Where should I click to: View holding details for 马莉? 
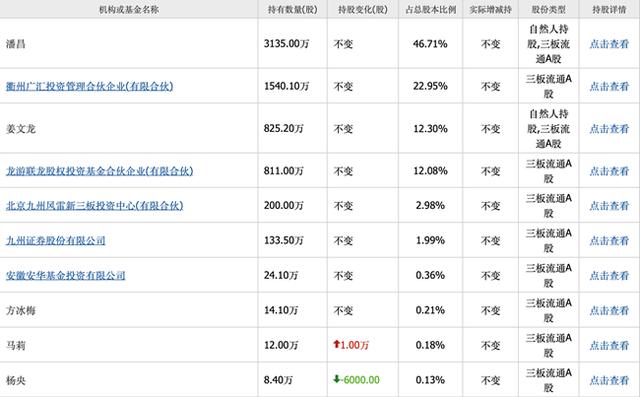click(609, 346)
